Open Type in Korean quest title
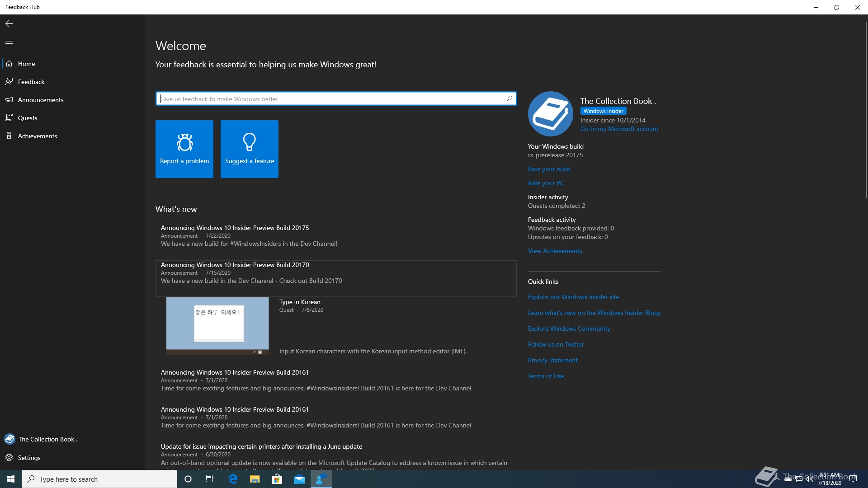868x488 pixels. pyautogui.click(x=300, y=302)
